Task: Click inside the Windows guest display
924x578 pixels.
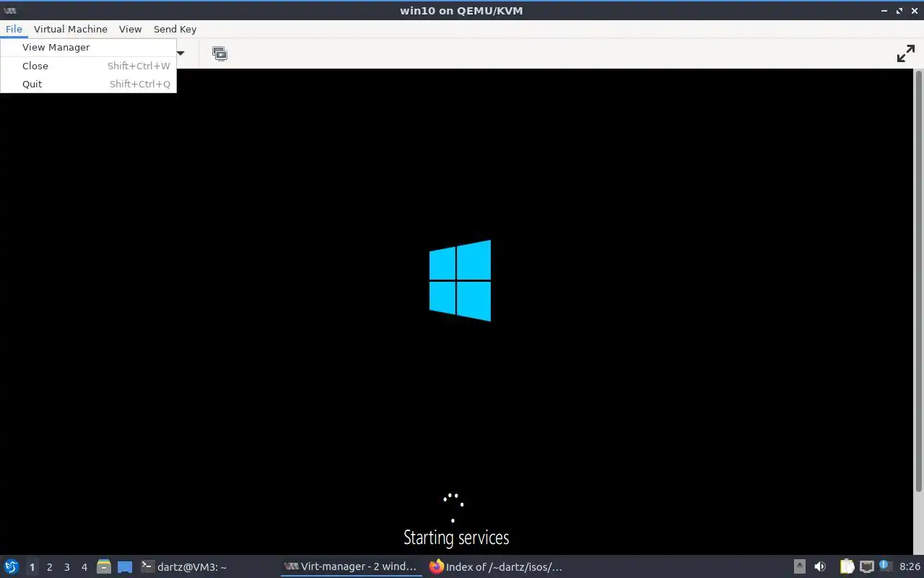Action: [456, 312]
